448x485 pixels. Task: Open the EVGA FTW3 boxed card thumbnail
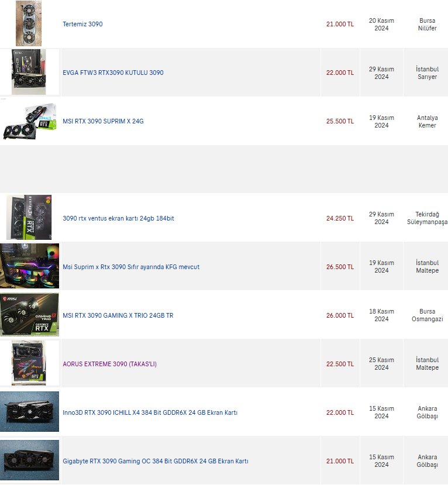coord(29,72)
